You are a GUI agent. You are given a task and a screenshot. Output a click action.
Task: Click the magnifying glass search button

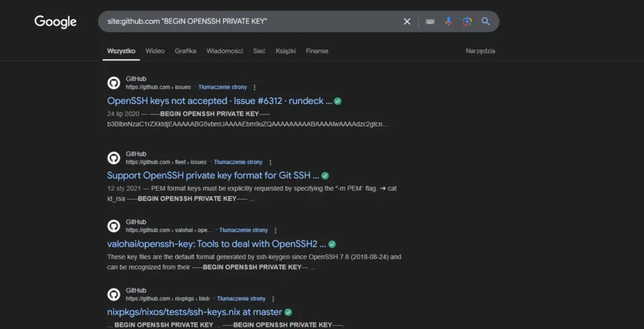(486, 21)
